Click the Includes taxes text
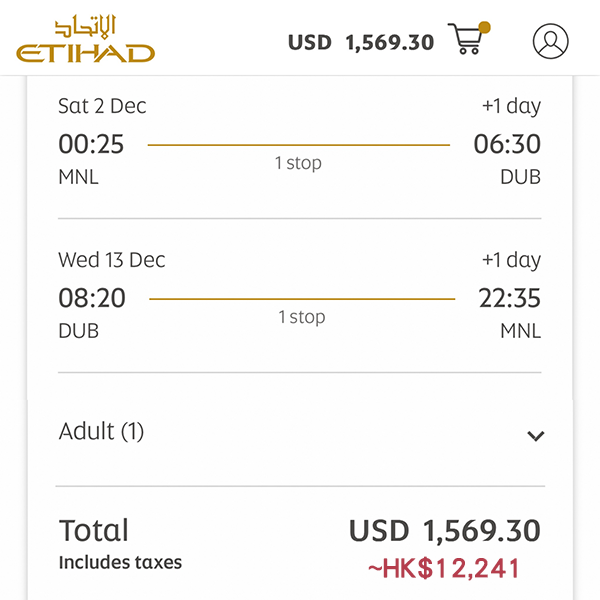This screenshot has width=600, height=600. pyautogui.click(x=120, y=563)
